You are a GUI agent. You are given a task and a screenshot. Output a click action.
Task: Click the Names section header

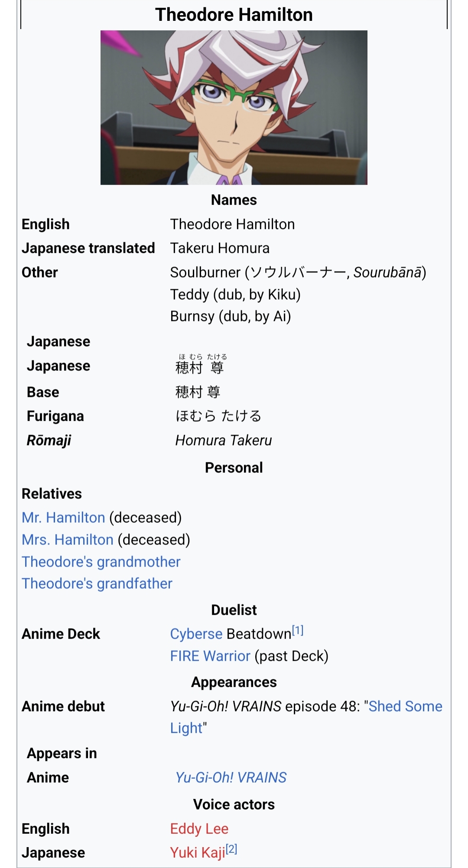click(x=234, y=200)
